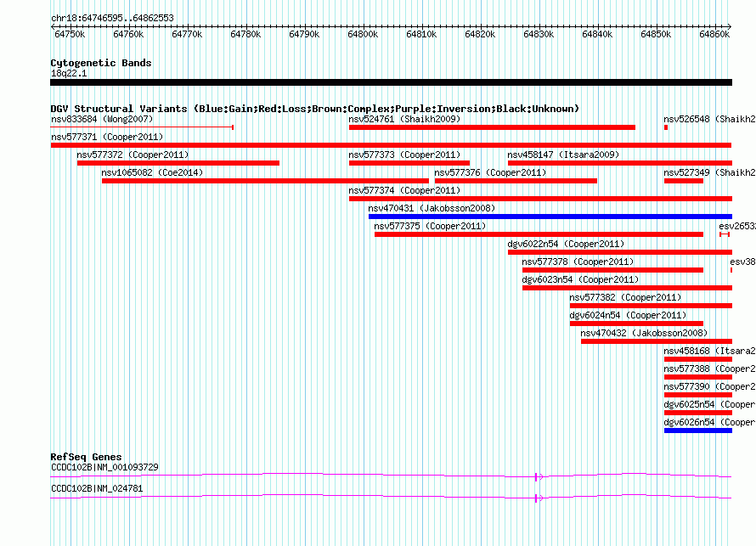Viewport: 756px width, 546px height.
Task: Select blue gain bar of nsv470431
Action: 550,217
